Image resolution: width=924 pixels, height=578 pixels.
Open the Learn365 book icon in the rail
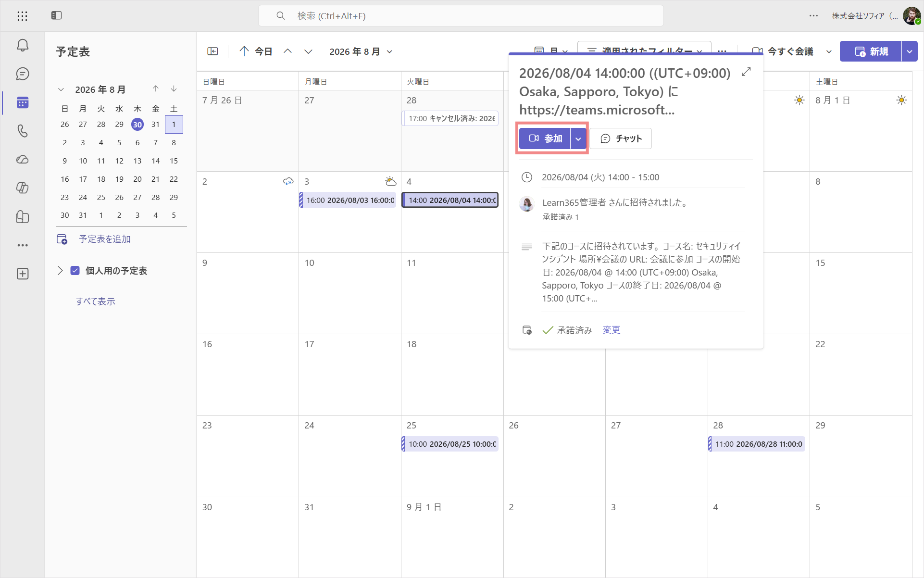pyautogui.click(x=23, y=216)
